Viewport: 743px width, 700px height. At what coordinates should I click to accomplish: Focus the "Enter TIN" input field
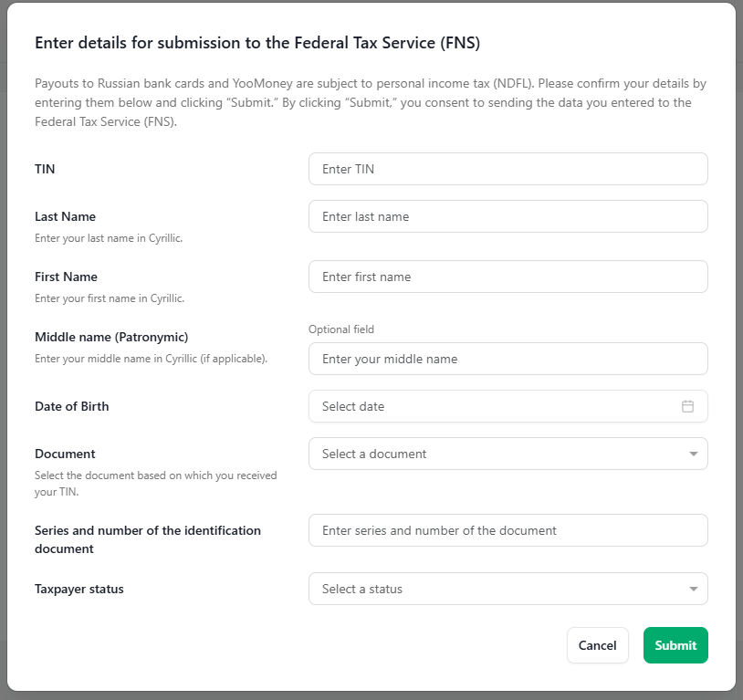click(x=508, y=169)
